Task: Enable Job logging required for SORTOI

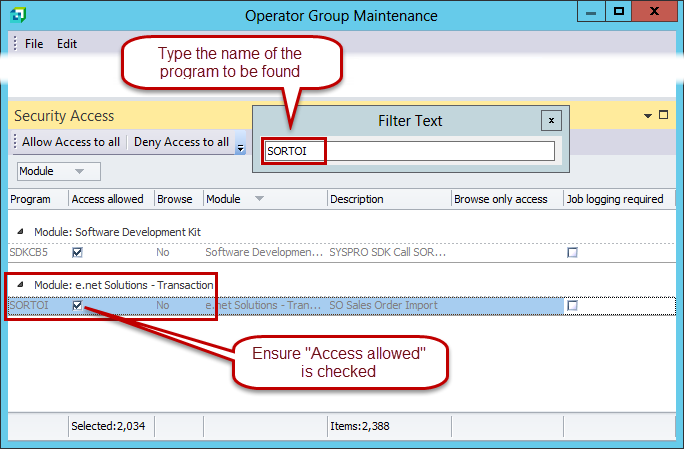Action: (572, 305)
